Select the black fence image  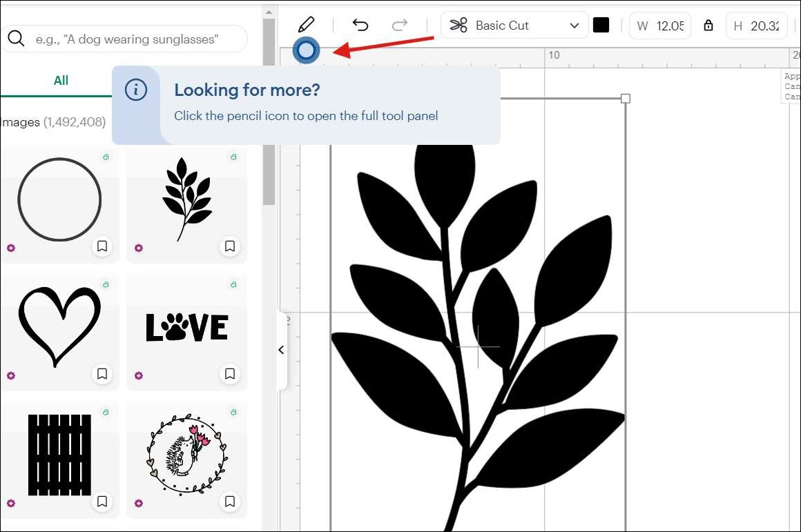click(x=60, y=455)
